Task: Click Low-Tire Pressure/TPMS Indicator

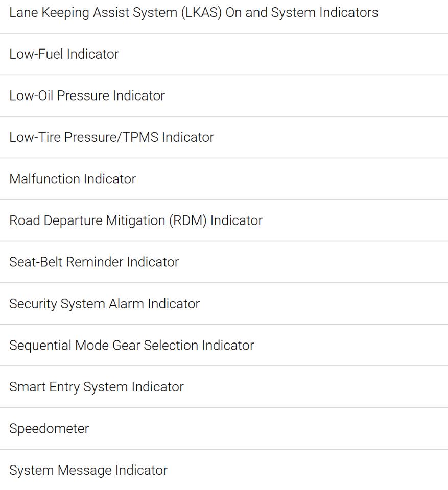Action: pos(224,137)
